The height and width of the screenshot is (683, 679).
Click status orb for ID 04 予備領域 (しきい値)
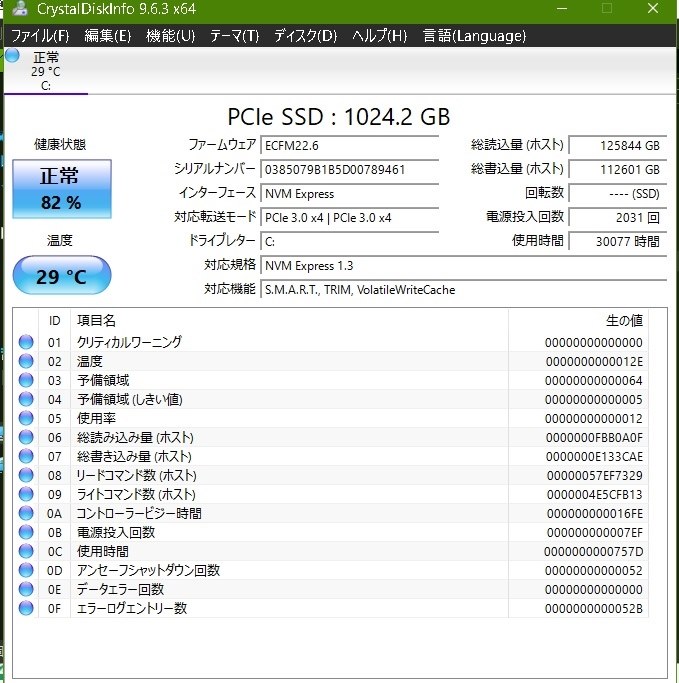[x=26, y=399]
